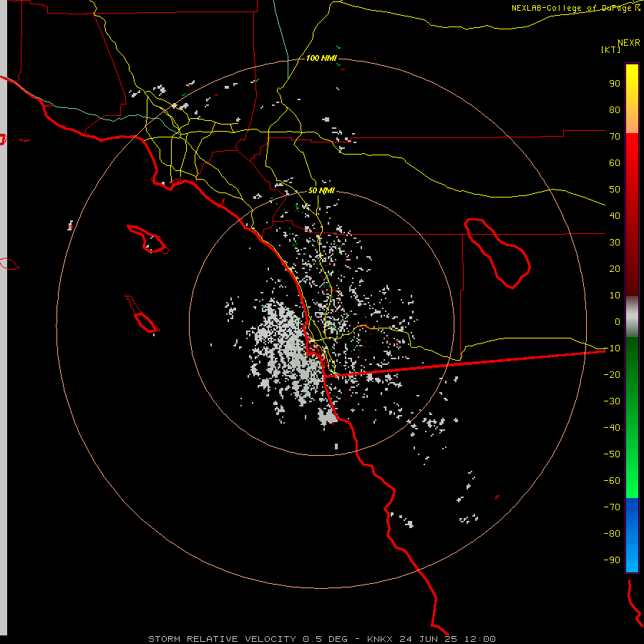Click the positive 10 knot scale label

tap(615, 296)
